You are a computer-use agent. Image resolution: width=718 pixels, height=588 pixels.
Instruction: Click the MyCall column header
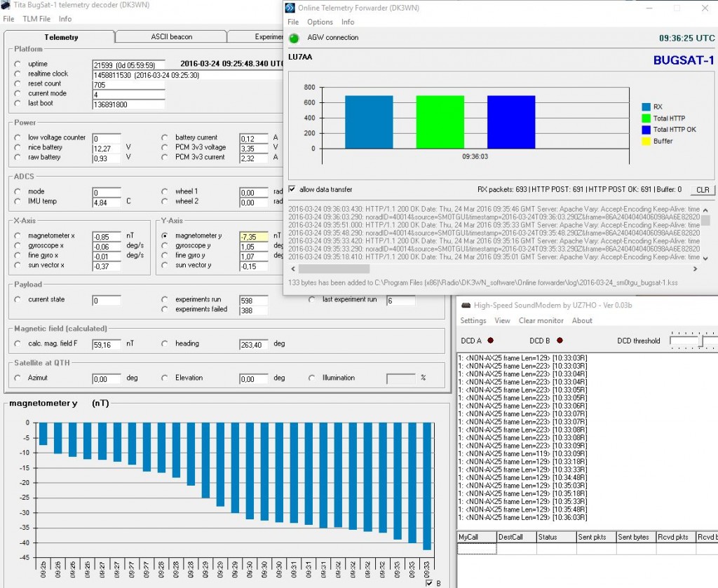(x=477, y=538)
